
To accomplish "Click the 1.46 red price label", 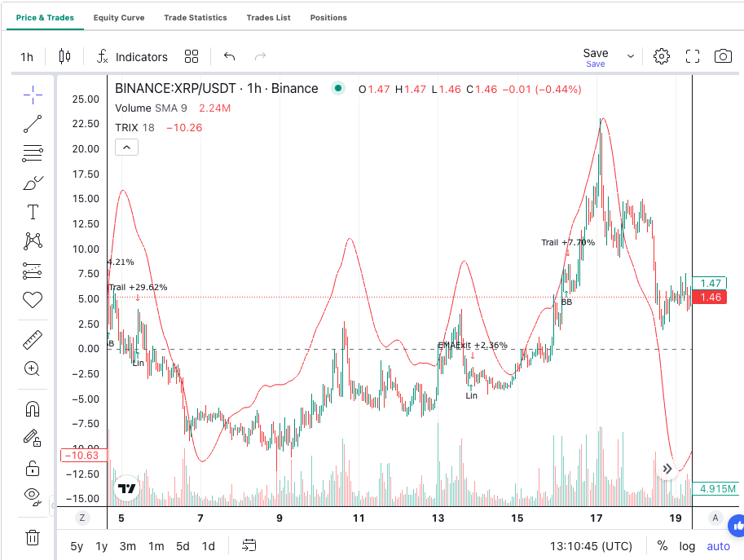I will [x=710, y=298].
